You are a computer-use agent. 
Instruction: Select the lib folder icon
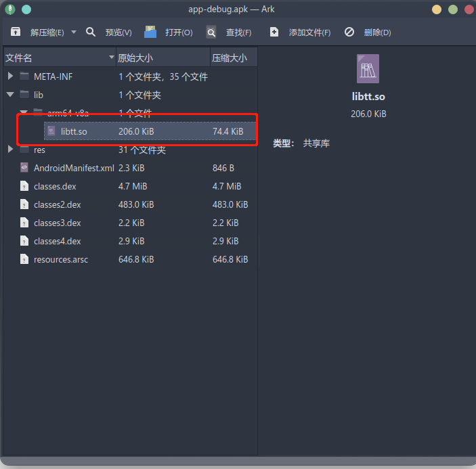click(24, 94)
